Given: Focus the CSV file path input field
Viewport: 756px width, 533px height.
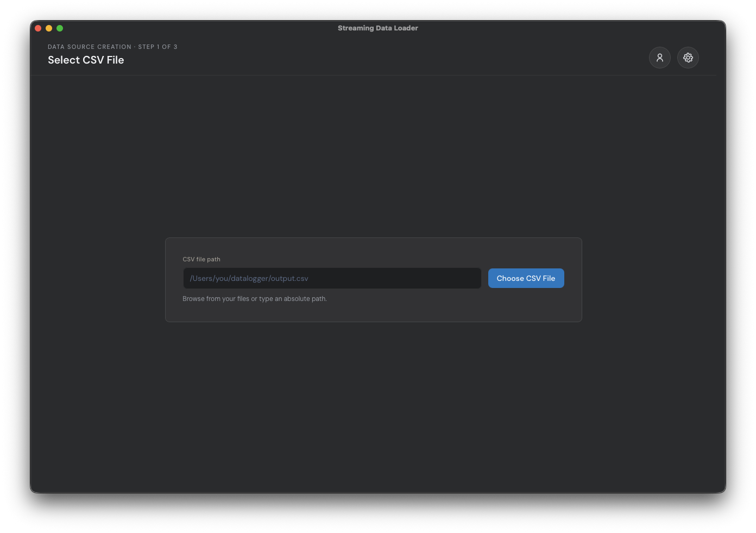Looking at the screenshot, I should coord(332,278).
